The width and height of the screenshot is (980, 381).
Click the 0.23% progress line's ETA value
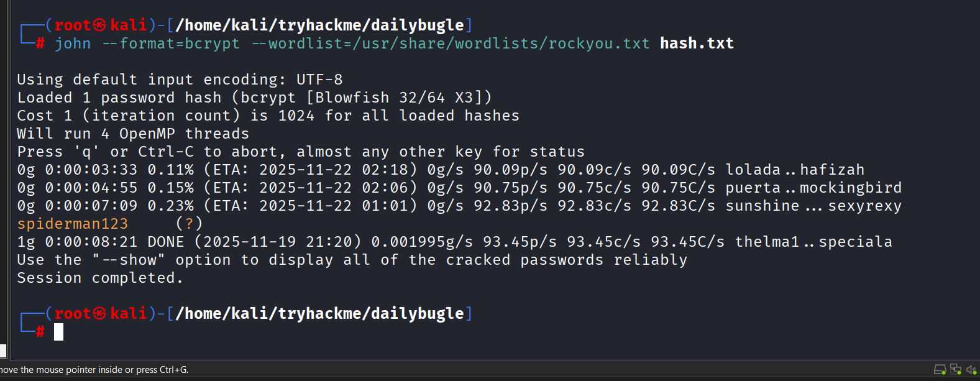[311, 206]
